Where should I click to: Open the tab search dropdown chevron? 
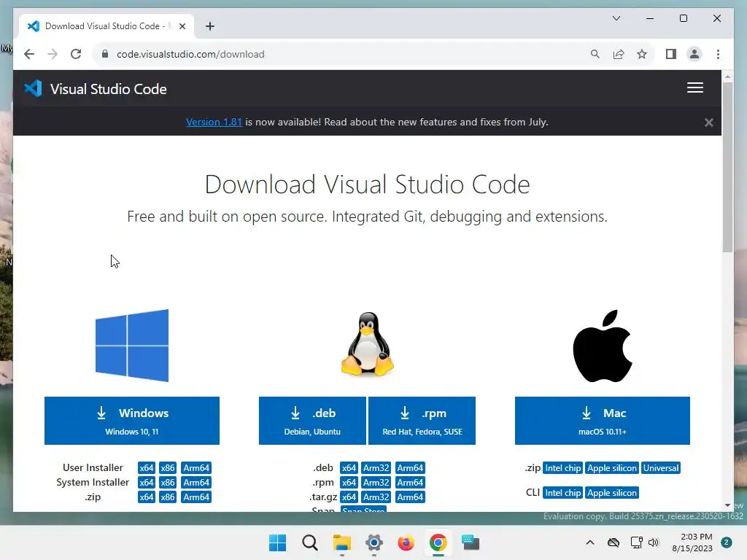click(x=616, y=18)
